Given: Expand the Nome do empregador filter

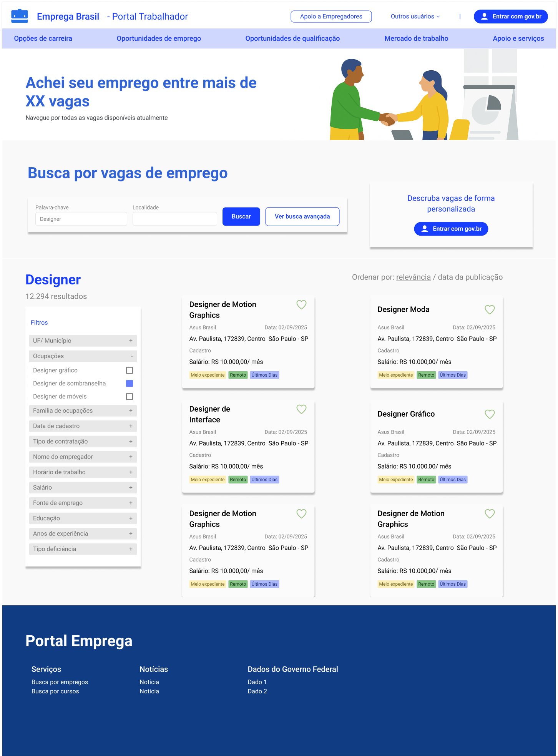Looking at the screenshot, I should [83, 457].
